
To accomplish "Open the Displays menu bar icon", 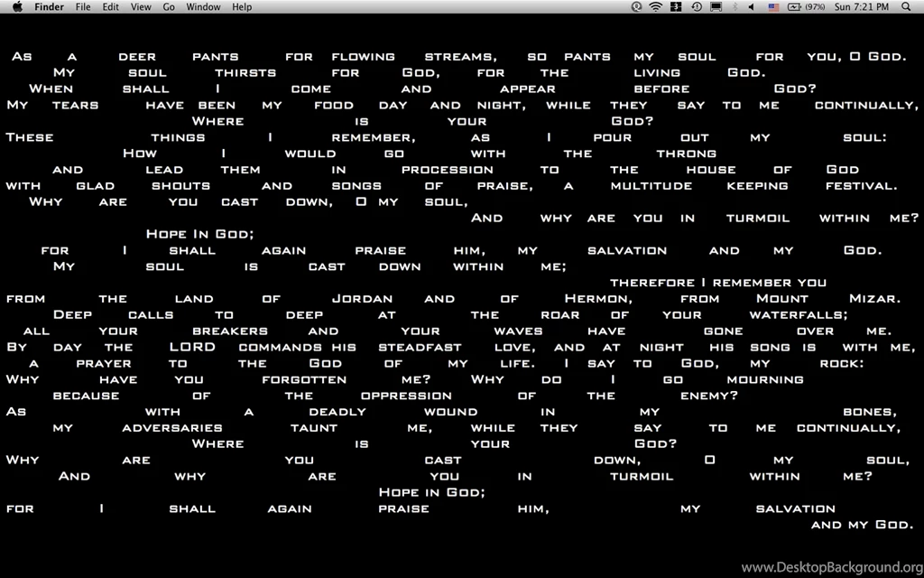I will [716, 7].
